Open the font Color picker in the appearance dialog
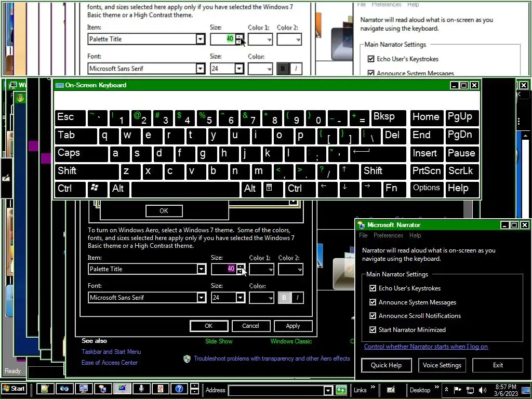The width and height of the screenshot is (532, 399). pos(261,298)
